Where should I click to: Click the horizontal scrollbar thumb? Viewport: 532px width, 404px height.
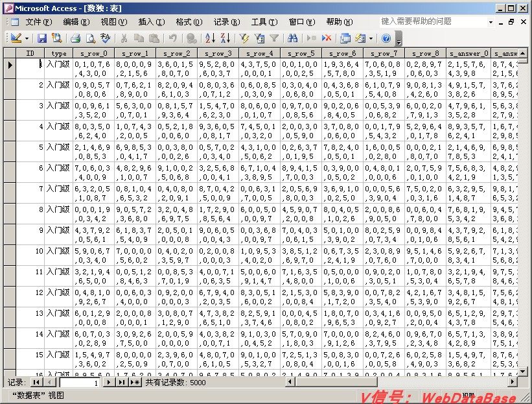336,382
